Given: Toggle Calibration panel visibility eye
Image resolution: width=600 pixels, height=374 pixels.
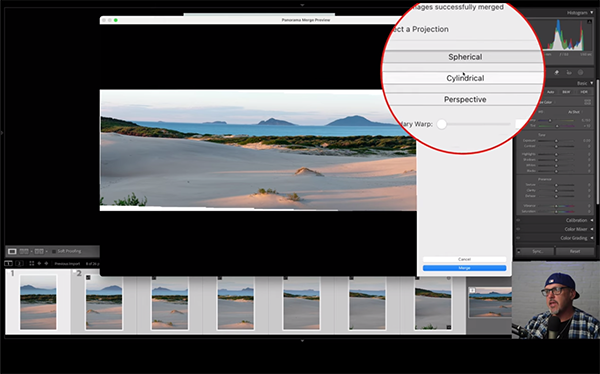Looking at the screenshot, I should tap(518, 220).
